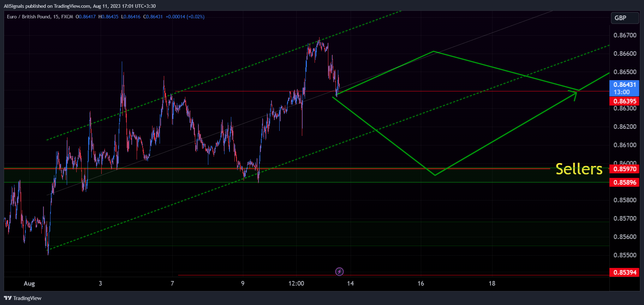Click the 16 date label on time axis
The height and width of the screenshot is (305, 644).
point(421,283)
